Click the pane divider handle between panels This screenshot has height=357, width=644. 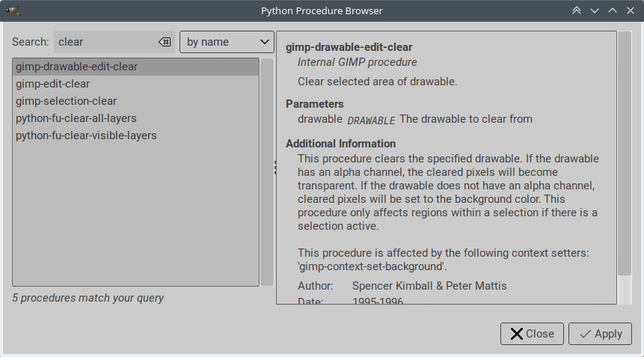click(x=275, y=168)
